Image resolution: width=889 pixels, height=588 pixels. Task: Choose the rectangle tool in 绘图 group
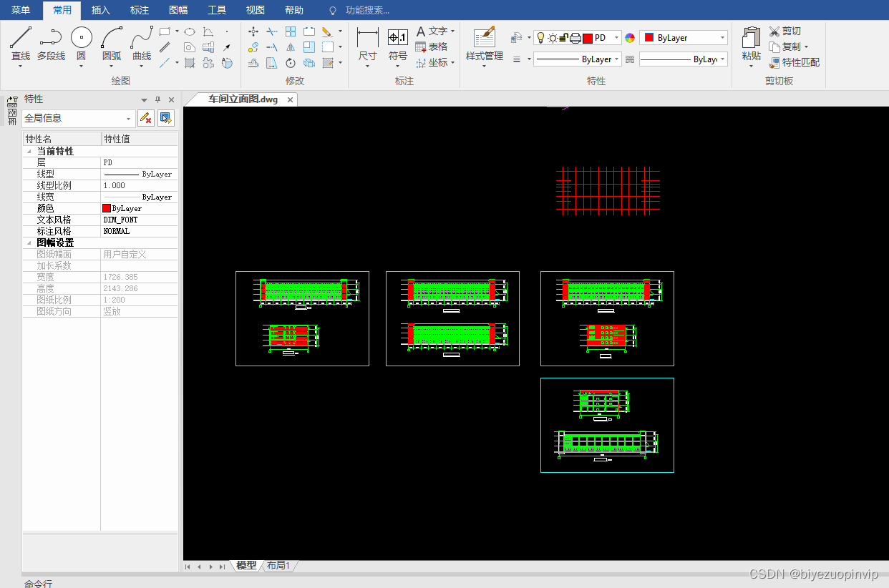tap(165, 31)
